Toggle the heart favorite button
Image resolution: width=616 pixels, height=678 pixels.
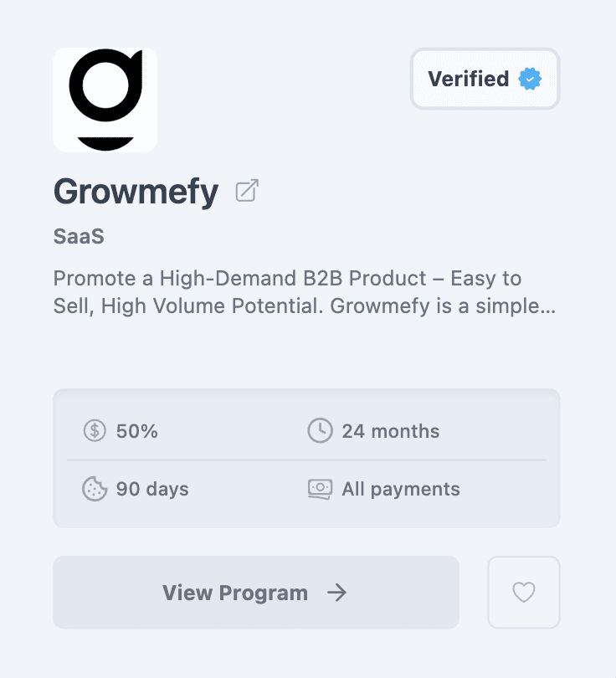[x=524, y=592]
